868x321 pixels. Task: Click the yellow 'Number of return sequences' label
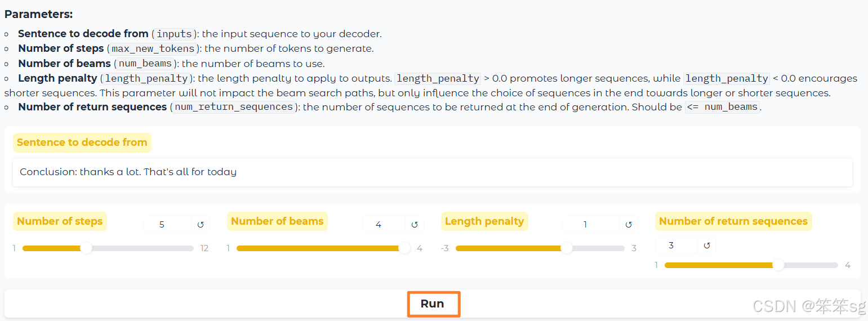(x=733, y=221)
